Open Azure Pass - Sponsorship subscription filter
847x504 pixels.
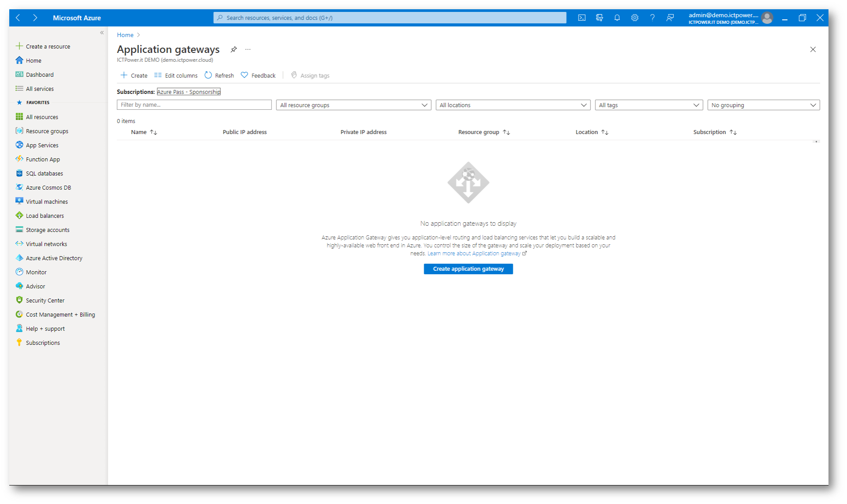click(x=189, y=92)
